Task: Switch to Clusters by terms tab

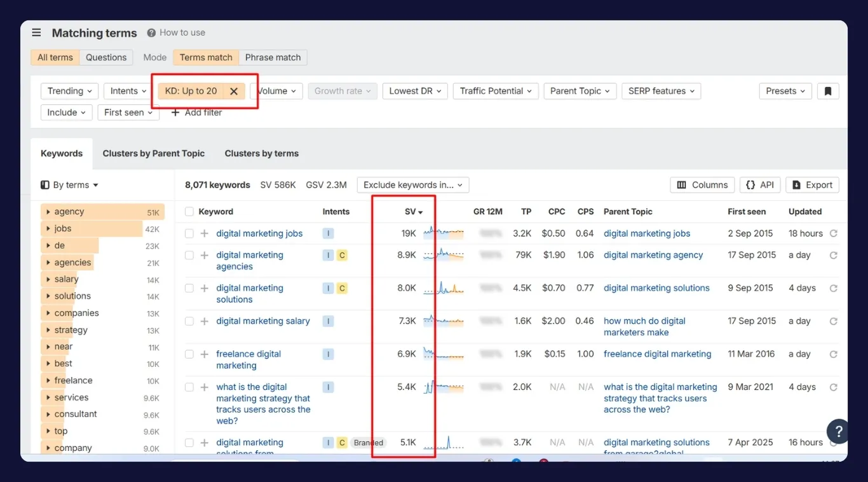Action: tap(262, 153)
